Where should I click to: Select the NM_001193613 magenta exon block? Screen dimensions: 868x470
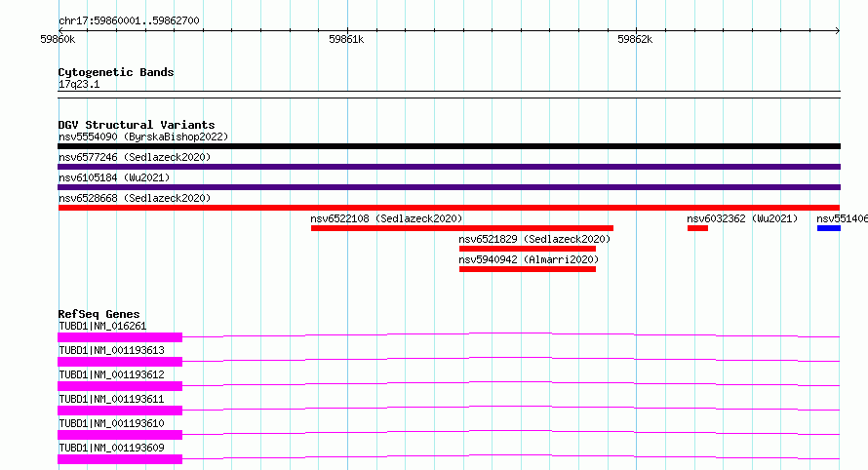click(120, 362)
